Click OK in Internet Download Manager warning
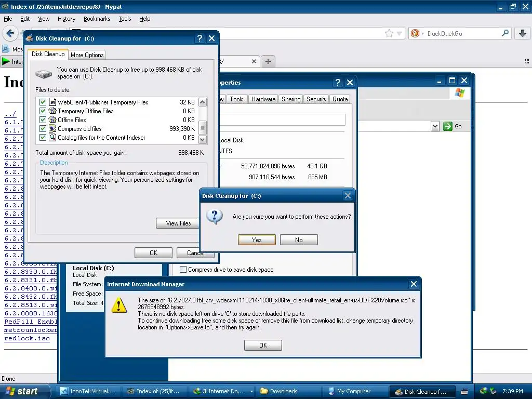The height and width of the screenshot is (399, 532). click(263, 345)
